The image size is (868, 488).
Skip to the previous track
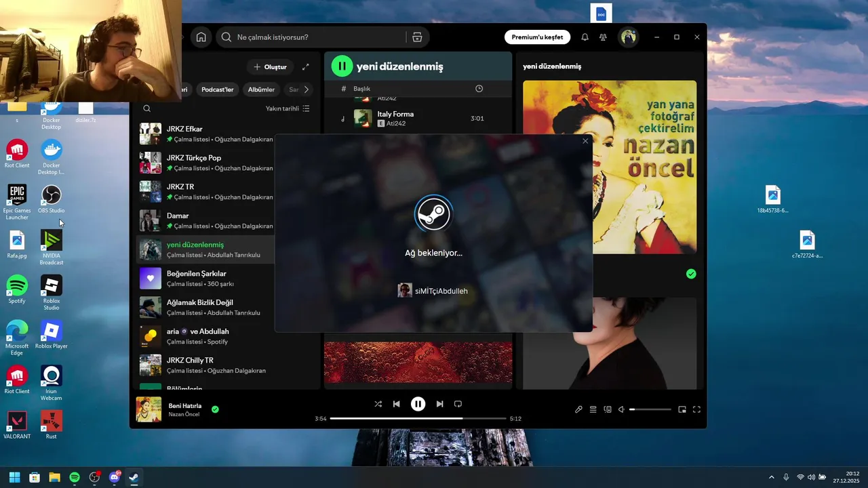[x=397, y=404]
